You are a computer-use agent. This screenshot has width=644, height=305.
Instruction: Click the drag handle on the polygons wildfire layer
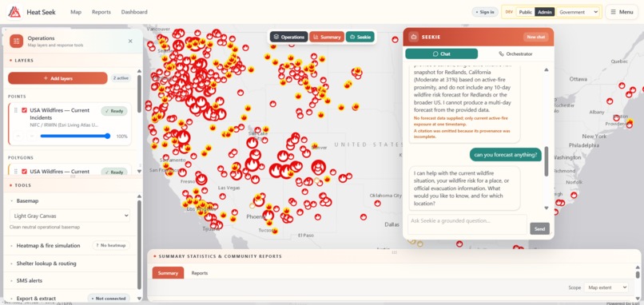click(x=16, y=172)
